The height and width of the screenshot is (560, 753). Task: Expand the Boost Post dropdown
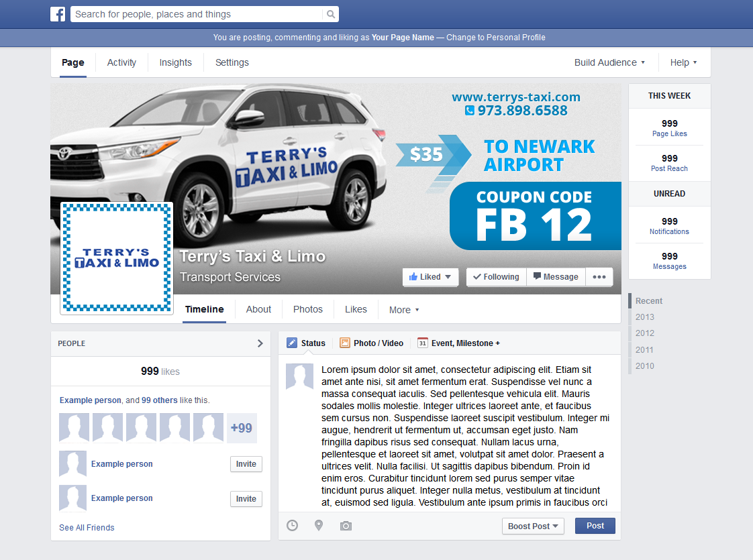(x=533, y=526)
